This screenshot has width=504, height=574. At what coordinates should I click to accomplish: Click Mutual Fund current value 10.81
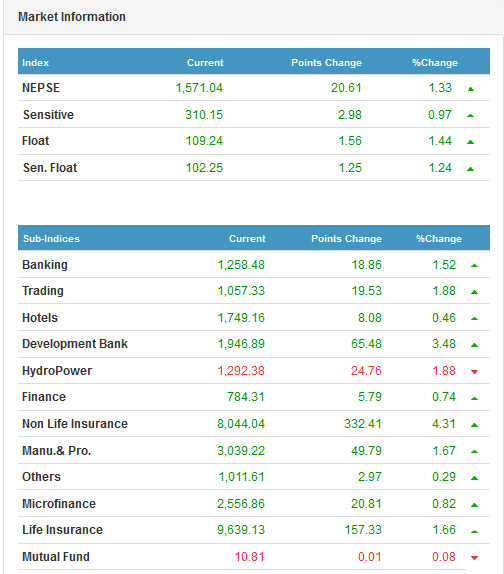249,557
